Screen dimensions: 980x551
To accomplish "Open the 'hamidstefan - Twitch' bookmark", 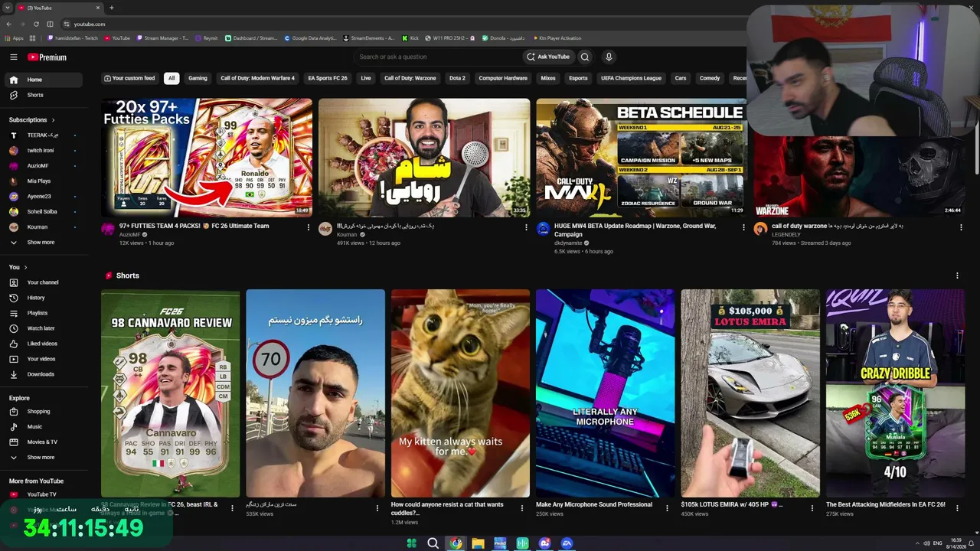I will pos(73,38).
